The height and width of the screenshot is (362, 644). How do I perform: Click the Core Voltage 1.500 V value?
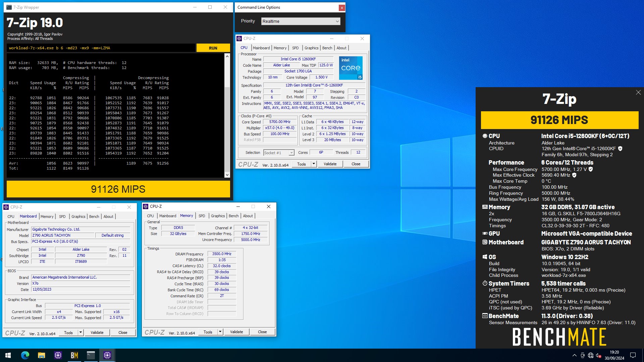click(321, 77)
